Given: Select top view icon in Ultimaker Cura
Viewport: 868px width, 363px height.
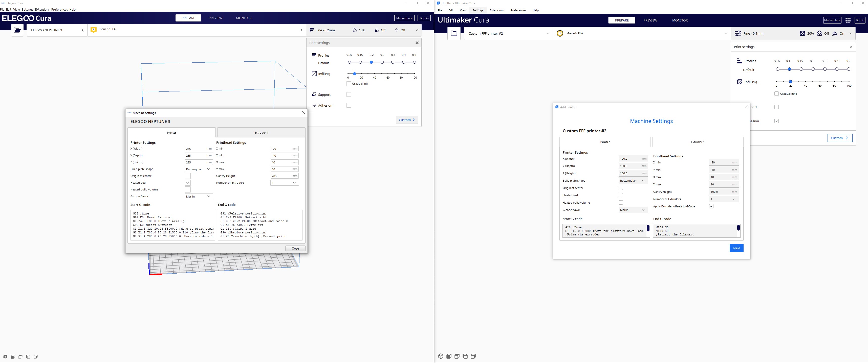Looking at the screenshot, I should (457, 356).
